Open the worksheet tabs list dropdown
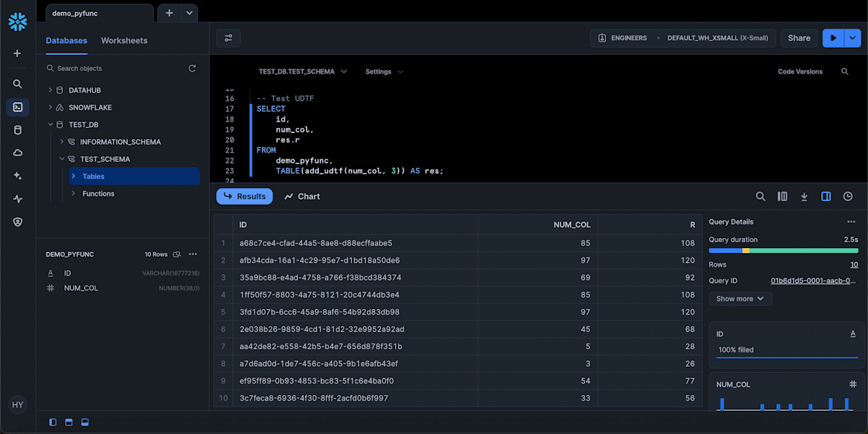 [188, 13]
